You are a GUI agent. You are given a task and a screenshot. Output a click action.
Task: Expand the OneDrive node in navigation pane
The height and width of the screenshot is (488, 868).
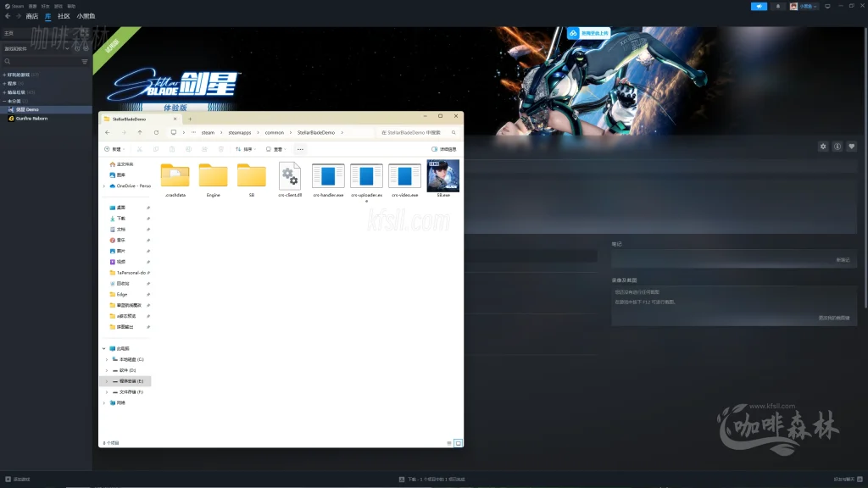pyautogui.click(x=104, y=186)
